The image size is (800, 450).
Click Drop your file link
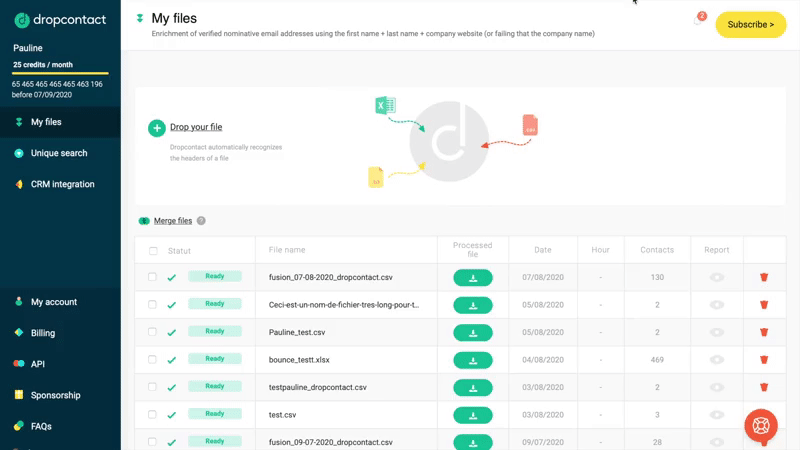(196, 127)
